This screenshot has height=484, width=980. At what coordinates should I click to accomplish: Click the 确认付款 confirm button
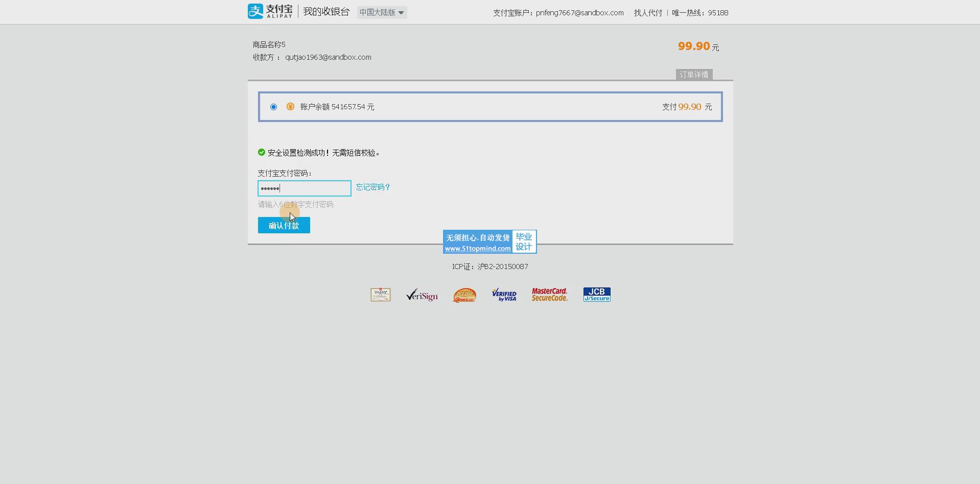tap(284, 225)
